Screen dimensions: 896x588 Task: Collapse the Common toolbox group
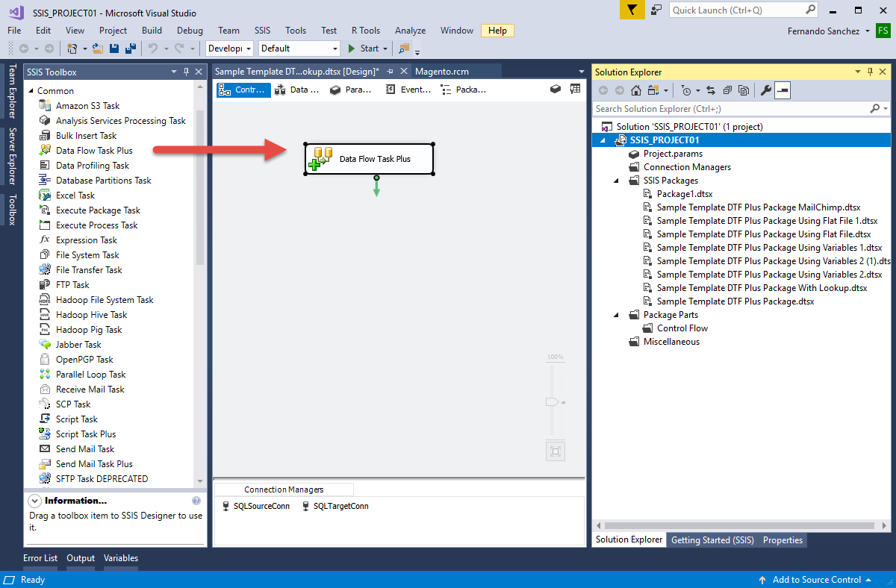(31, 91)
